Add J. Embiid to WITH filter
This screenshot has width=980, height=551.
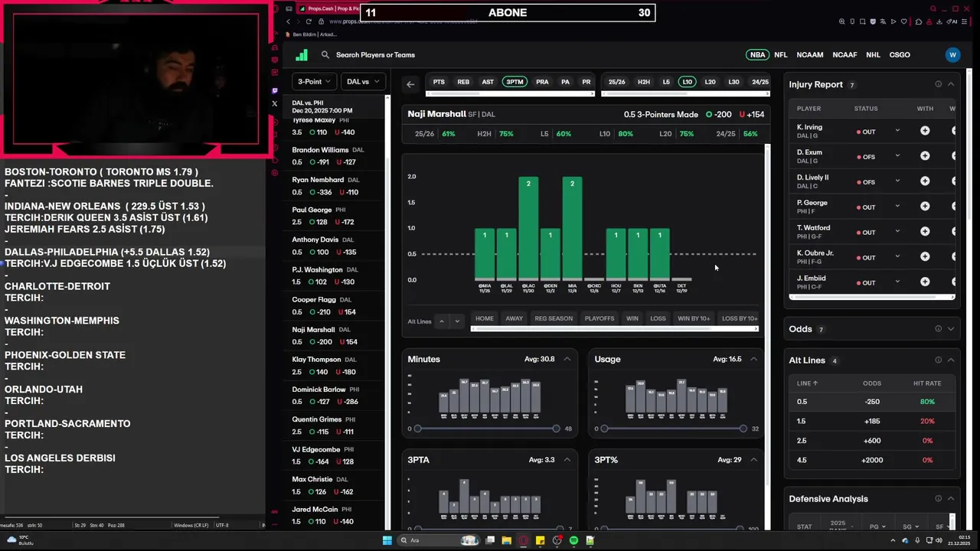(x=925, y=282)
